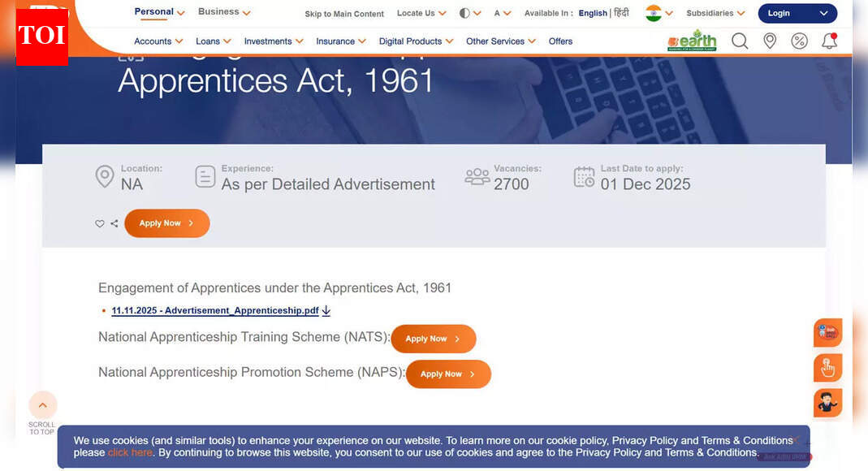The width and height of the screenshot is (868, 471).
Task: Open the search magnifier icon
Action: (x=740, y=41)
